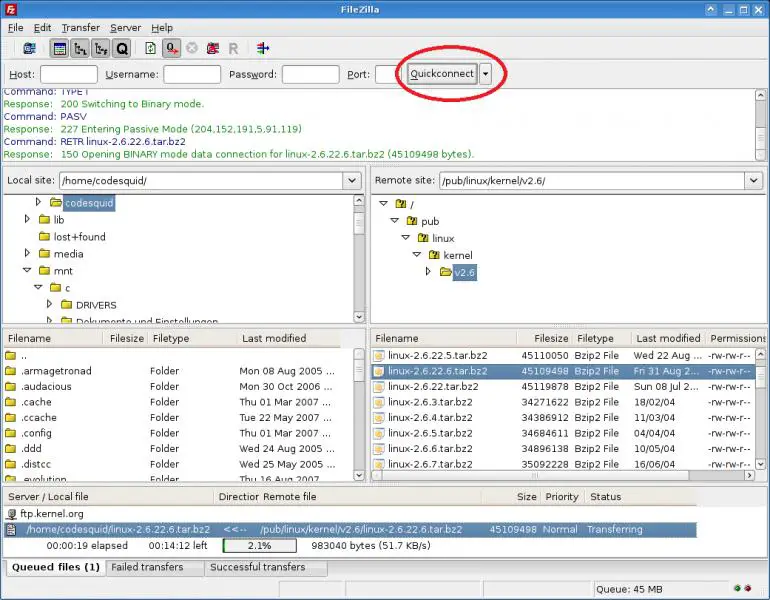
Task: Click the Status column header in queue
Action: pyautogui.click(x=641, y=497)
